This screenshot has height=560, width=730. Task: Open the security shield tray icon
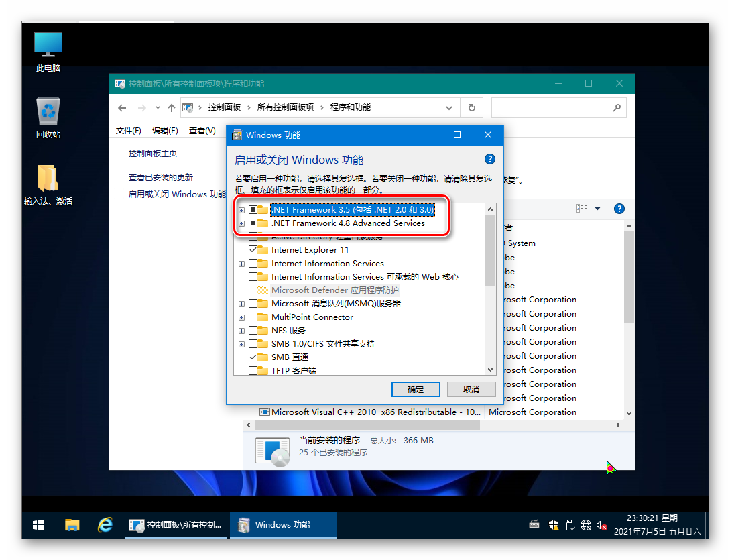554,525
